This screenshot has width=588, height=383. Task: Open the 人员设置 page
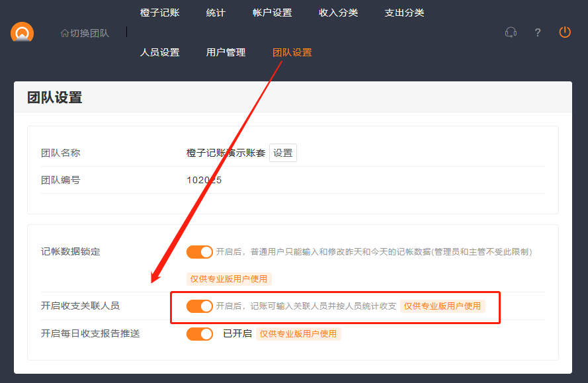[x=159, y=52]
